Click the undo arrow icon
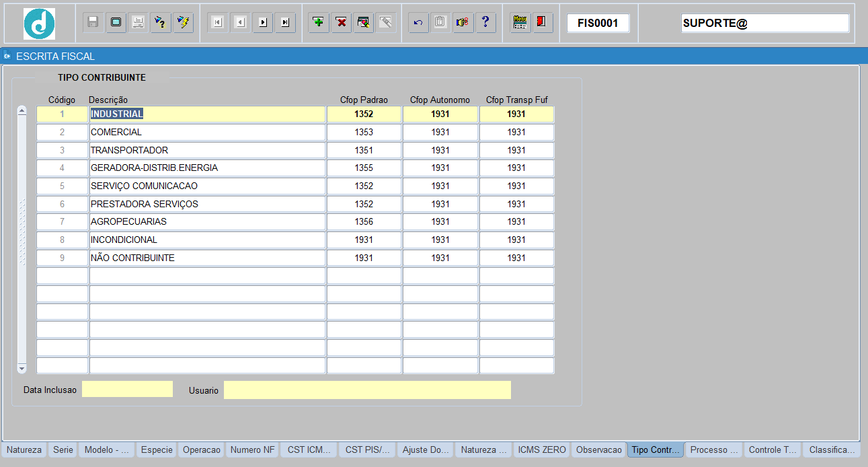Screen dimensions: 868x467 pos(418,22)
